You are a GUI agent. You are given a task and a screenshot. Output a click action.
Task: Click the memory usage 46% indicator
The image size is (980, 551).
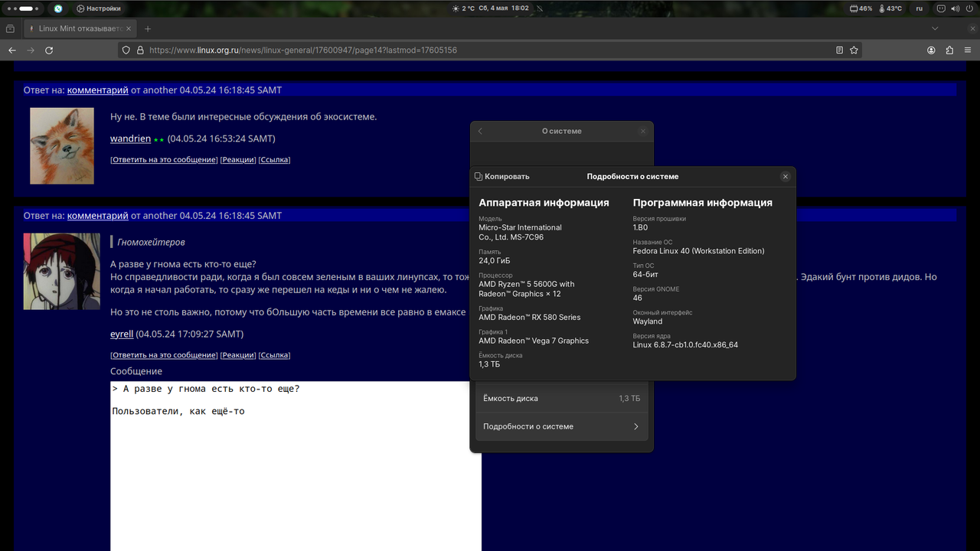pos(861,8)
